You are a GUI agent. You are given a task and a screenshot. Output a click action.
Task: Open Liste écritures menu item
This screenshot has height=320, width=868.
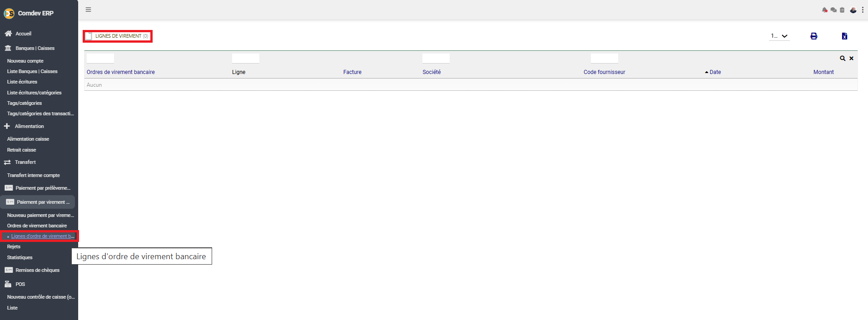pyautogui.click(x=22, y=82)
